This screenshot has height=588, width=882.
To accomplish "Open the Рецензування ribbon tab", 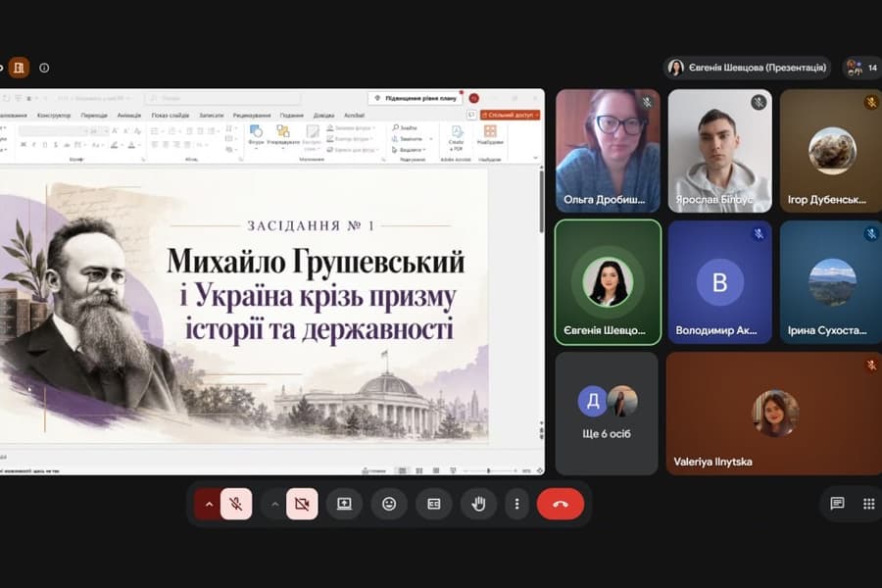I will pos(252,116).
